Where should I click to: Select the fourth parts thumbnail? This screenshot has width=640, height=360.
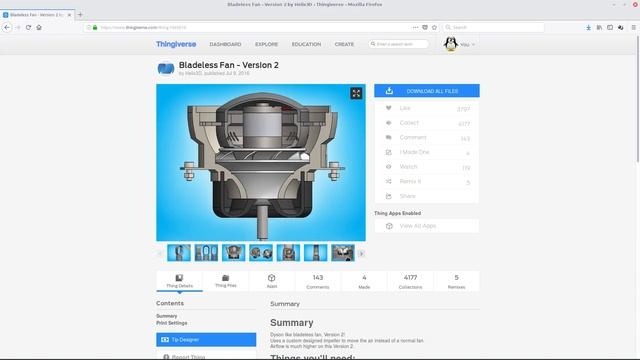[x=261, y=253]
